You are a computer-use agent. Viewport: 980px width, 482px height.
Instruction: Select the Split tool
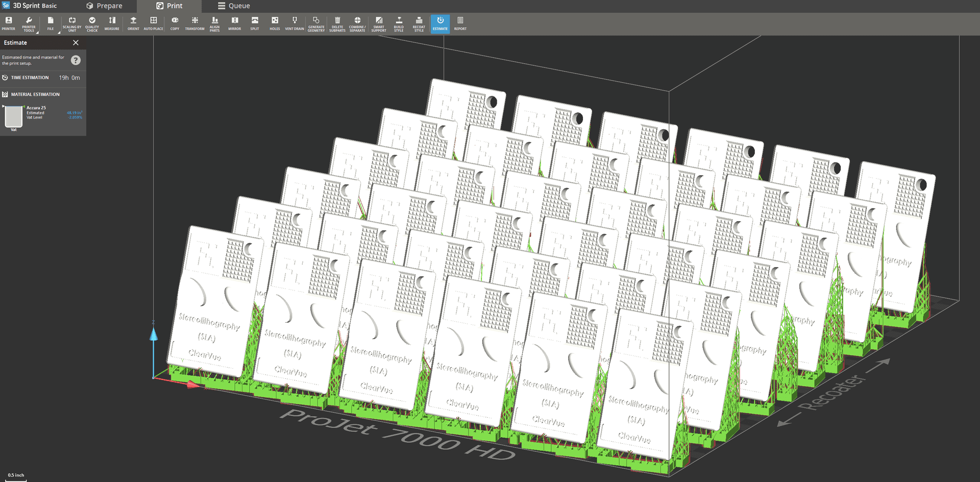255,23
